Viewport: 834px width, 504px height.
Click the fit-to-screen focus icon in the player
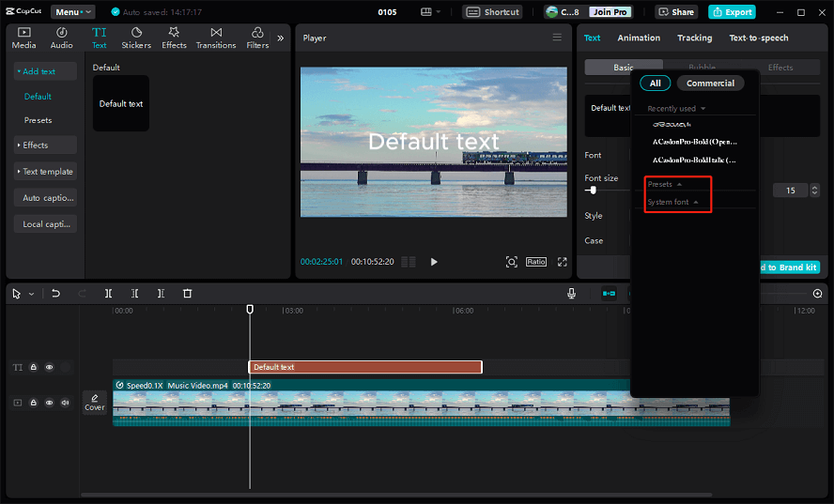511,262
